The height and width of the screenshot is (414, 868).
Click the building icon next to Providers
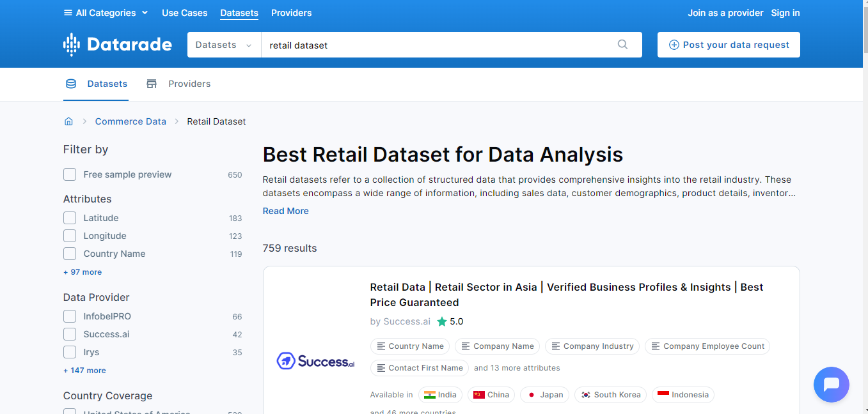coord(151,83)
